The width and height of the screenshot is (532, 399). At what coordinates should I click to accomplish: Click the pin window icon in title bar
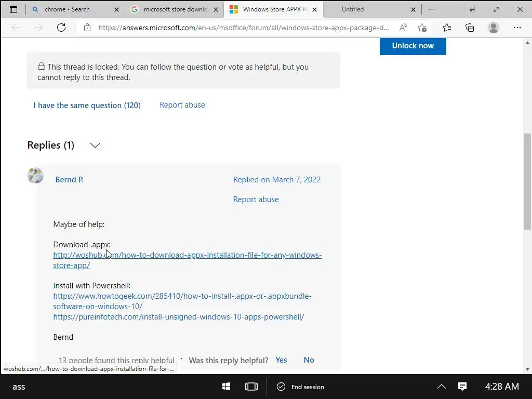(x=472, y=9)
